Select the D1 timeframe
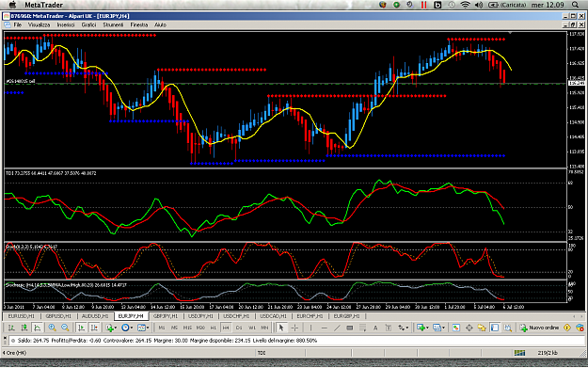The width and height of the screenshot is (588, 368). pos(239,328)
